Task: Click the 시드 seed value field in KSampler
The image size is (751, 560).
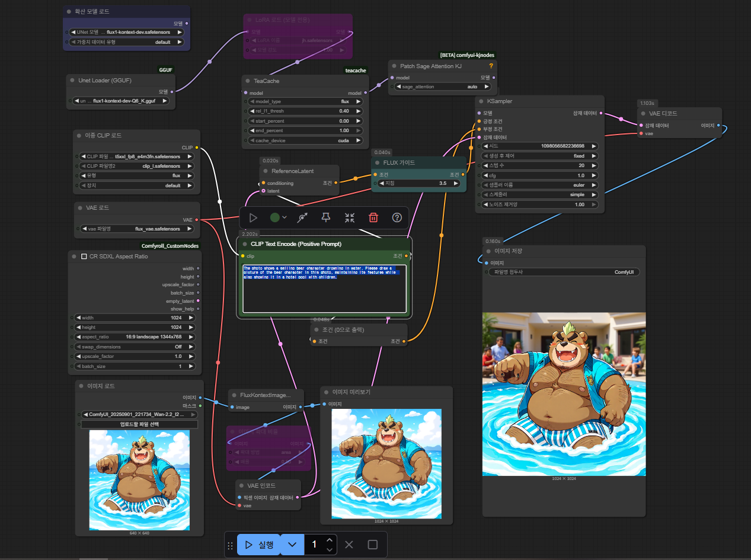Action: point(539,146)
